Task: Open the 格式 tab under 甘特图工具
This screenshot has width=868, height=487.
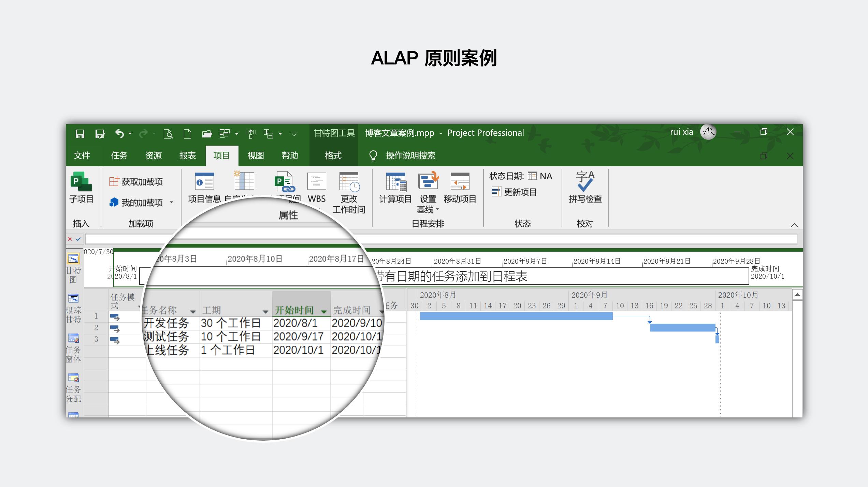Action: point(333,156)
